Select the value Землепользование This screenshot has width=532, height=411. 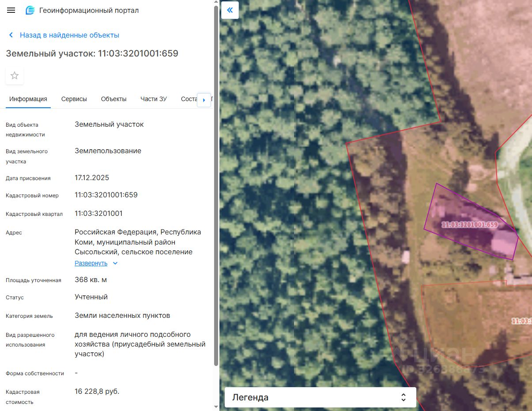click(x=108, y=151)
